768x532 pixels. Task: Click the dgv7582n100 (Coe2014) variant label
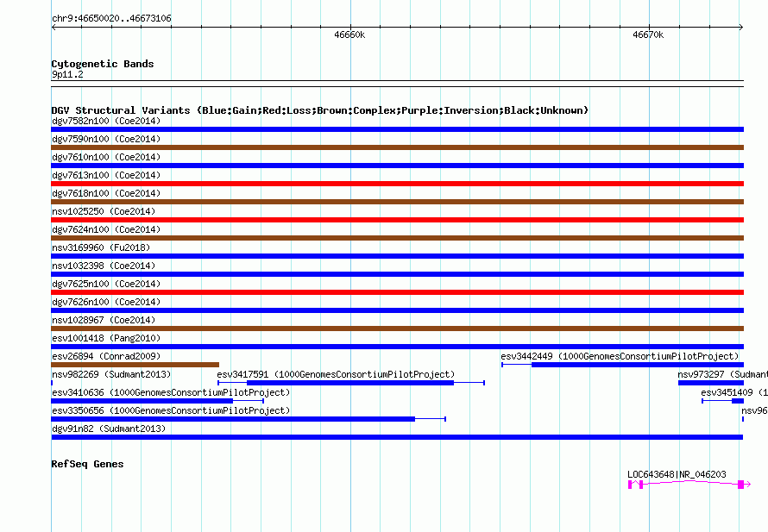(x=106, y=121)
